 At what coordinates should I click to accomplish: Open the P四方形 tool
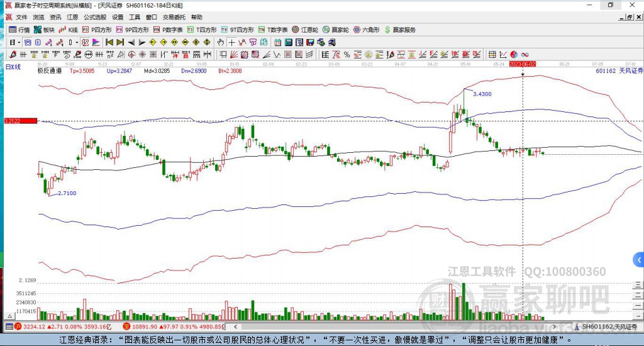coord(97,30)
